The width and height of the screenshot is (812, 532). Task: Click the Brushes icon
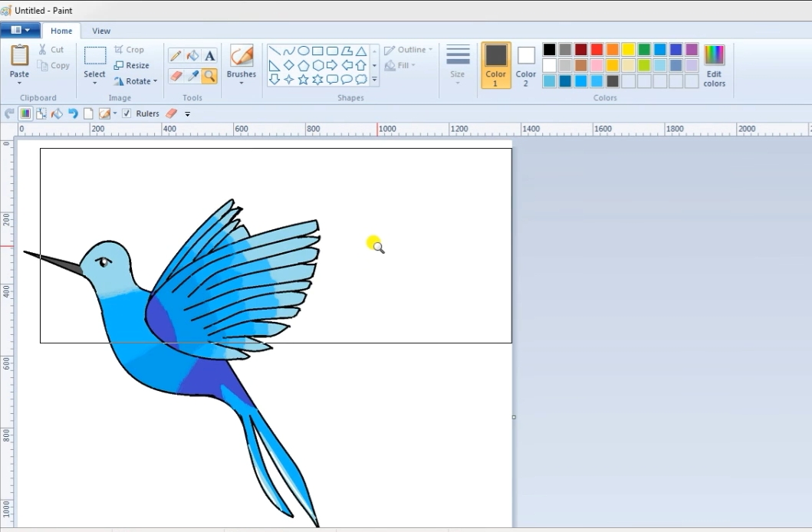pyautogui.click(x=242, y=55)
